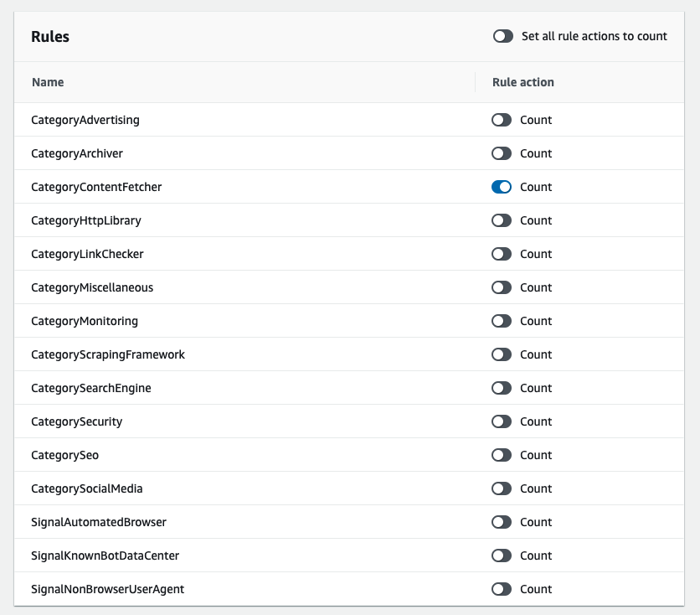The height and width of the screenshot is (615, 700).
Task: Click the Rules panel title
Action: [48, 37]
